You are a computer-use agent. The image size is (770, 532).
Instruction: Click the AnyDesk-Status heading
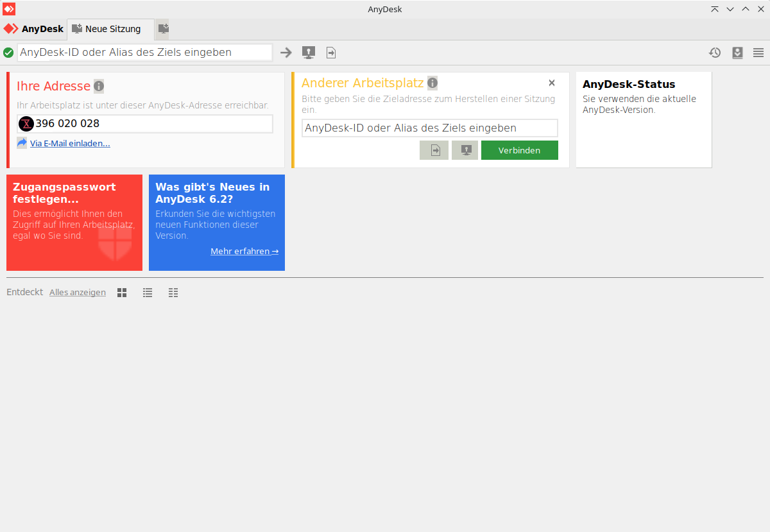point(629,84)
